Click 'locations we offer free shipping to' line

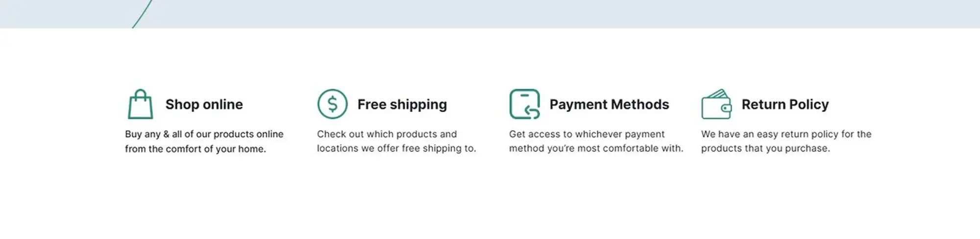pyautogui.click(x=396, y=148)
